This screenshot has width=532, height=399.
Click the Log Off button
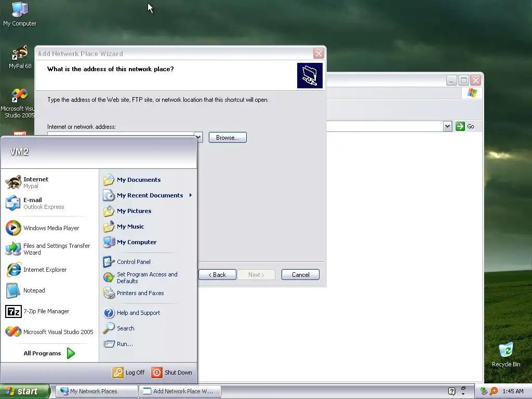pos(129,373)
